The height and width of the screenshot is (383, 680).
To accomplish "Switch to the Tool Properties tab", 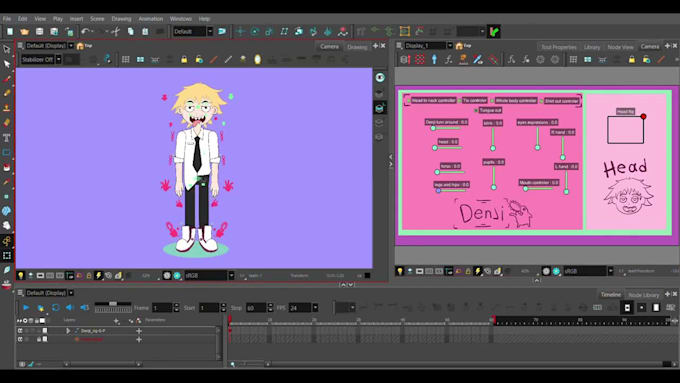I will pyautogui.click(x=559, y=47).
